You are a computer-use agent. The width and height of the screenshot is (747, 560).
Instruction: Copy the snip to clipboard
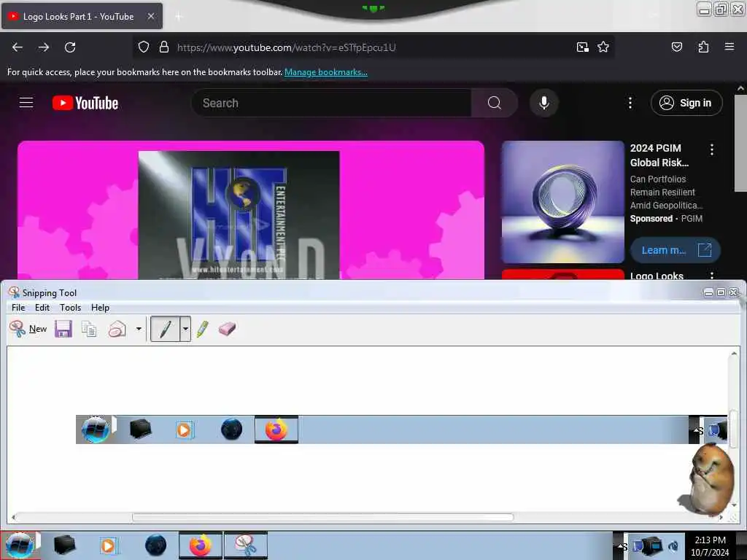point(89,329)
